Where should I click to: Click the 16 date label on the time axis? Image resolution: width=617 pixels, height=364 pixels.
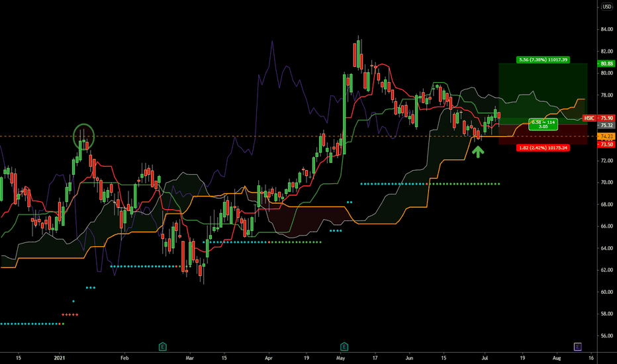pyautogui.click(x=591, y=358)
